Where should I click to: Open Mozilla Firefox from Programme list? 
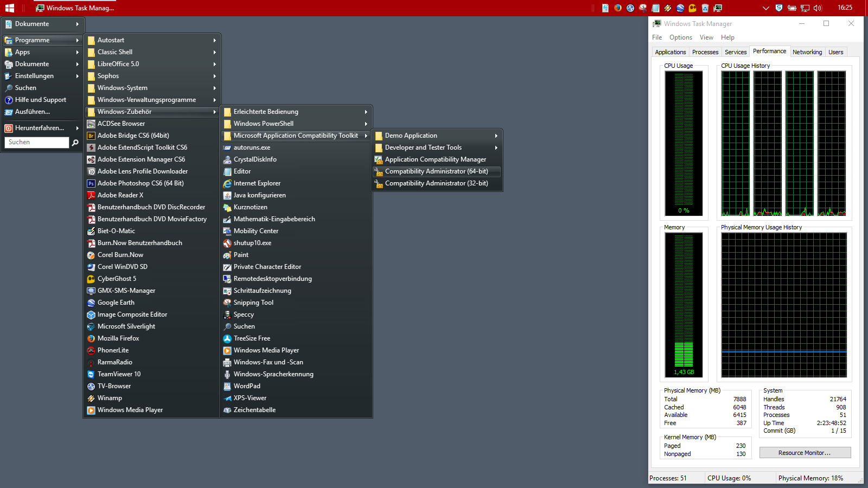click(152, 338)
